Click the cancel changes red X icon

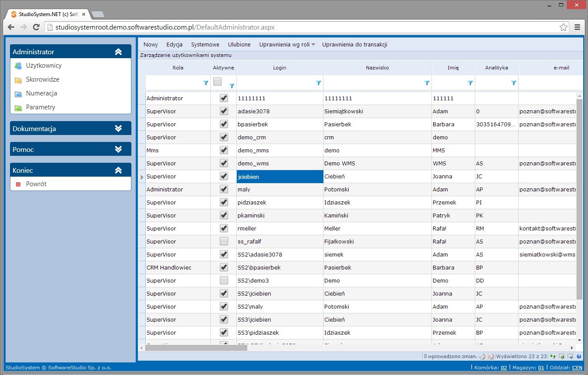(x=490, y=356)
